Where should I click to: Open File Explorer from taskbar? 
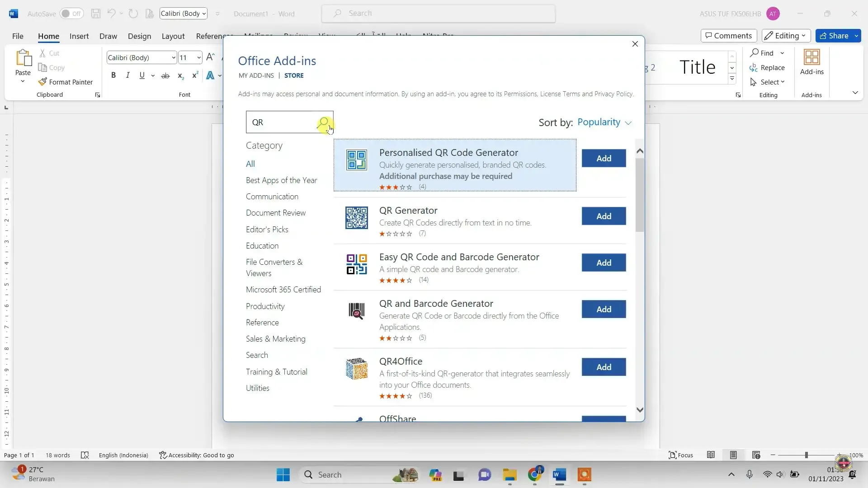click(x=509, y=474)
